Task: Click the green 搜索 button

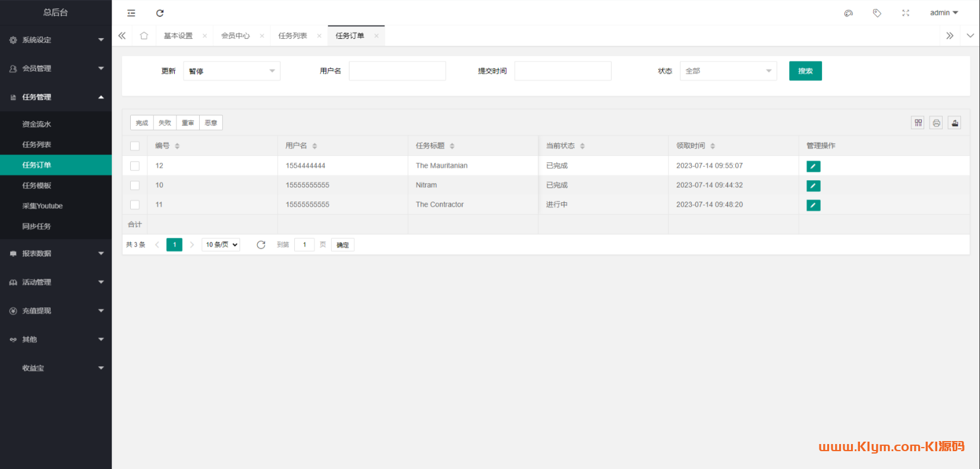Action: 805,71
